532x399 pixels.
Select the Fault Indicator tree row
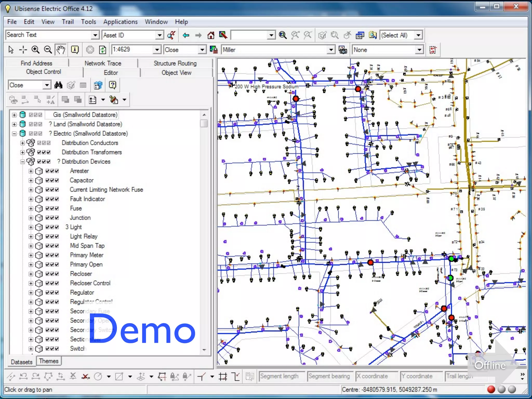[x=87, y=199]
